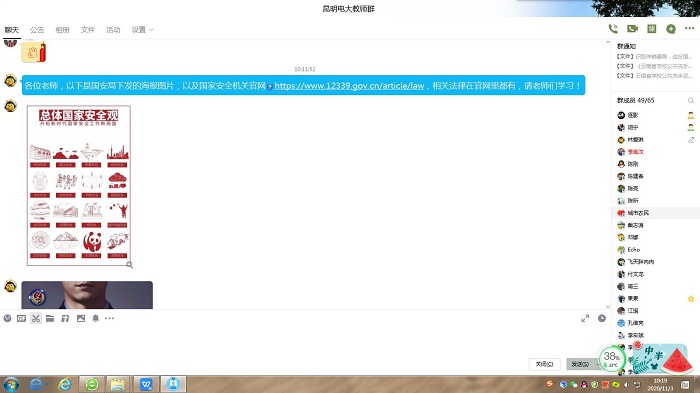700x393 pixels.
Task: Select the scissors screenshot tool
Action: click(36, 318)
